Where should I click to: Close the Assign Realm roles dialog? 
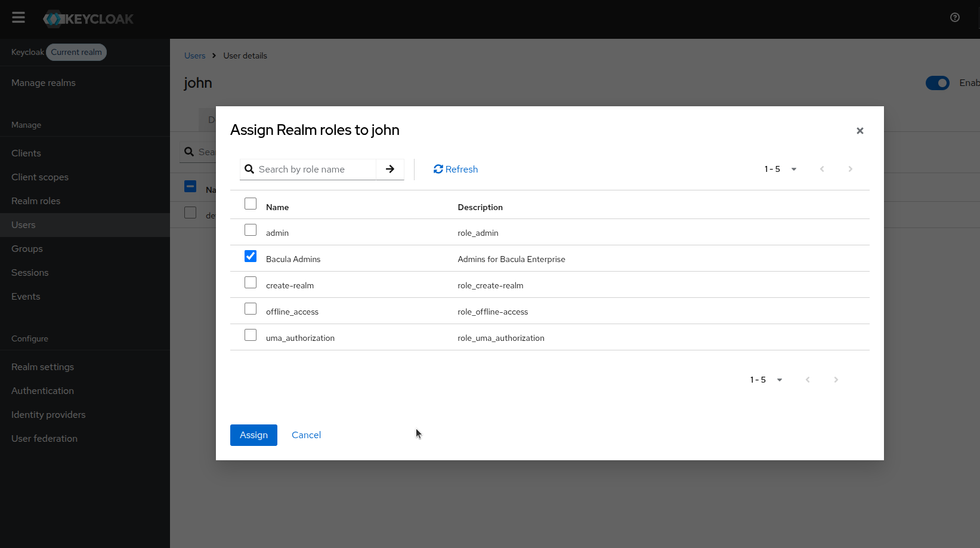click(x=860, y=131)
